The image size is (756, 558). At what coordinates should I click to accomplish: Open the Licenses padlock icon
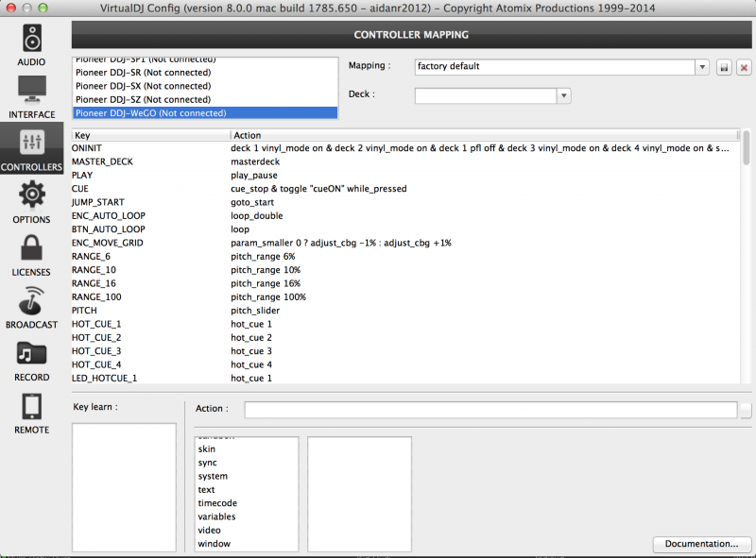click(x=32, y=247)
